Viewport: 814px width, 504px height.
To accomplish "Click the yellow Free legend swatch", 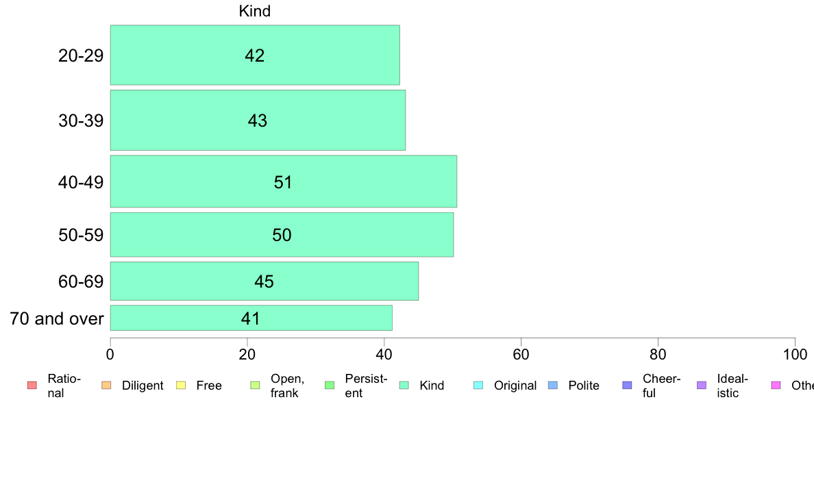I will pyautogui.click(x=181, y=385).
